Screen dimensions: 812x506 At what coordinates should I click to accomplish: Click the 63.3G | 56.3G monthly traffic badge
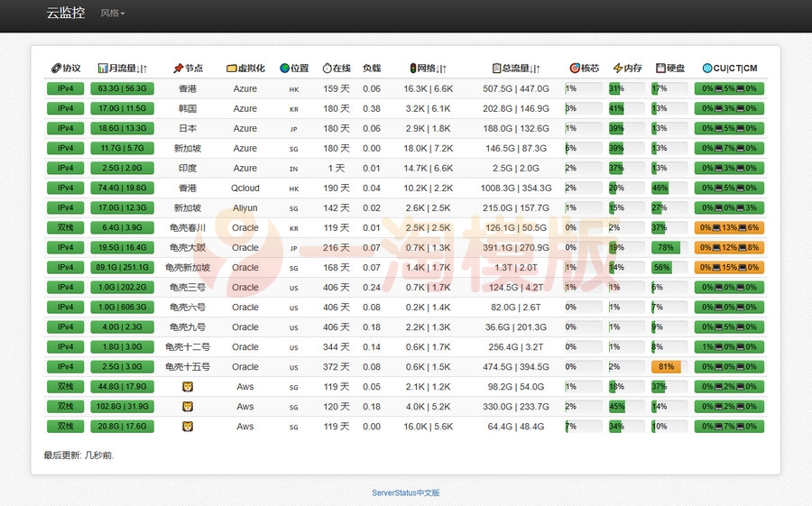[x=122, y=88]
